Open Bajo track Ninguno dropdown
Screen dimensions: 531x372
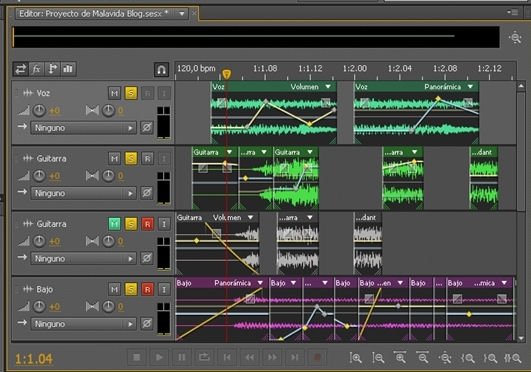coord(84,324)
